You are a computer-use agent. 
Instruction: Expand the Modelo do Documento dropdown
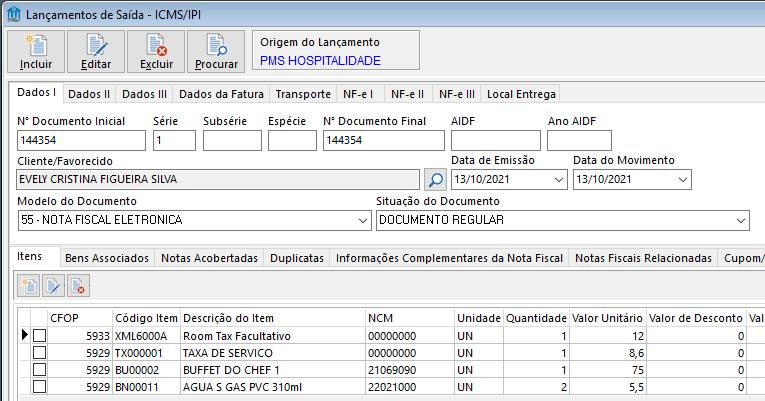coord(362,221)
